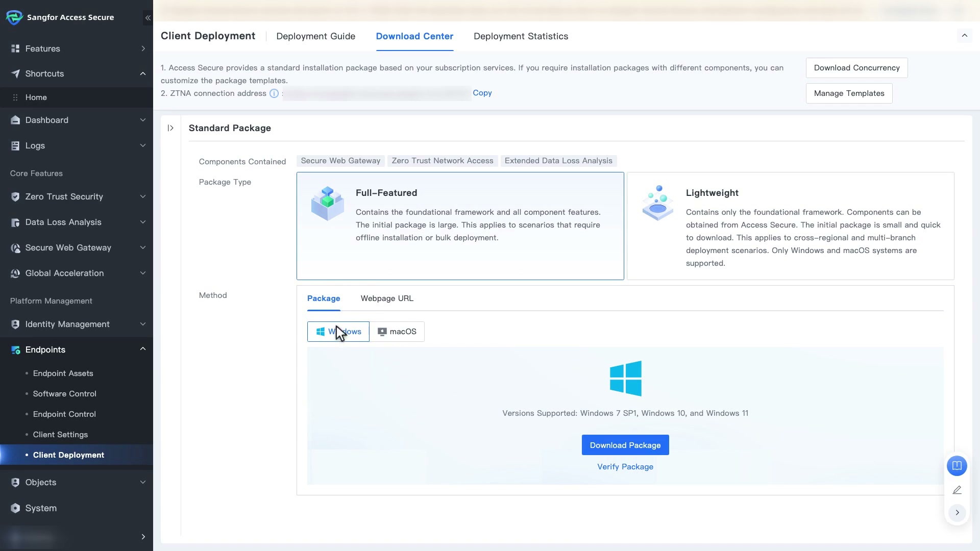
Task: Choose the macOS platform option
Action: click(397, 332)
